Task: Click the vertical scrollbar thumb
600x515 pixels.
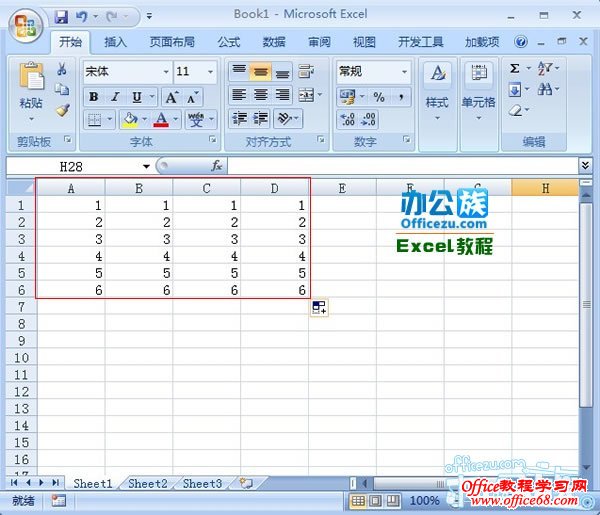Action: [586, 305]
